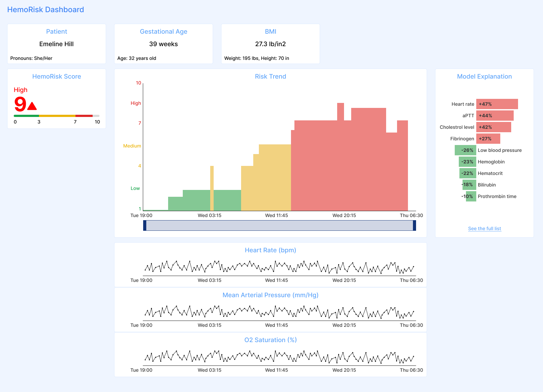Viewport: 543px width, 392px height.
Task: Click the HemoRisk Dashboard title
Action: (x=46, y=9)
